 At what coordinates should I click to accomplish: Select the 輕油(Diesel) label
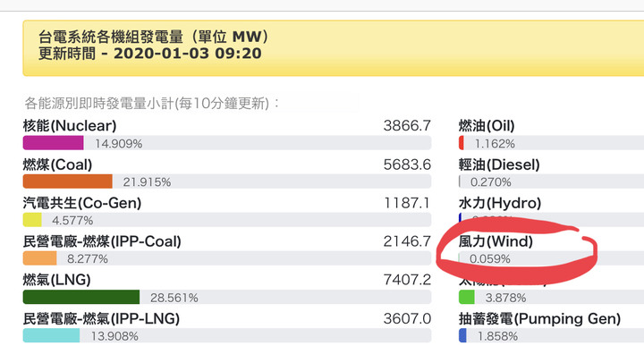pyautogui.click(x=499, y=164)
